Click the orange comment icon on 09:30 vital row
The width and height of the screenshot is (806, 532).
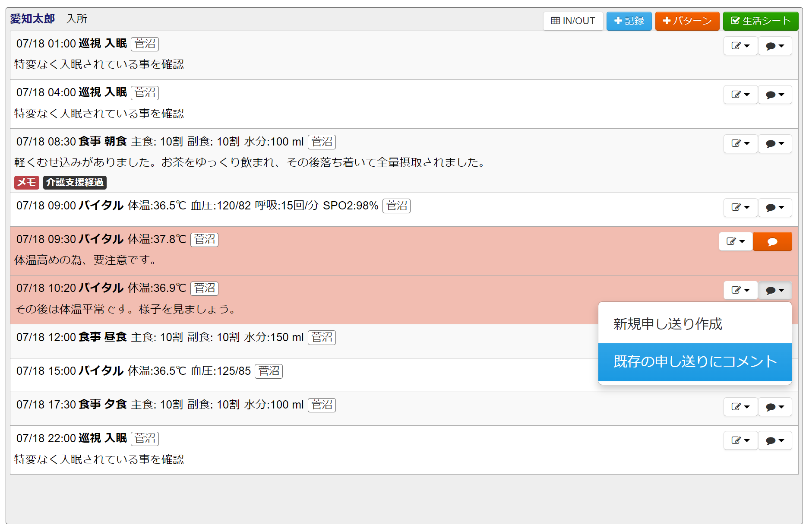(x=772, y=241)
